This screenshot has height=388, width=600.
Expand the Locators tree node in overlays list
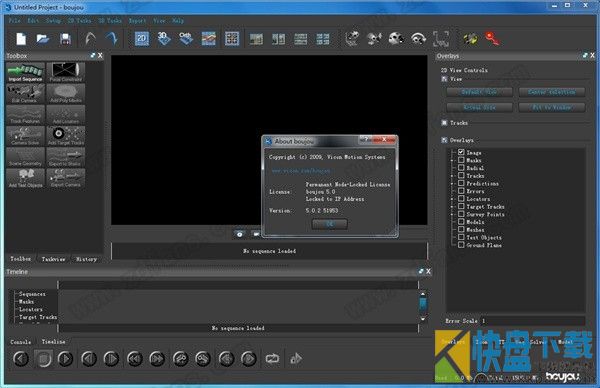(452, 199)
